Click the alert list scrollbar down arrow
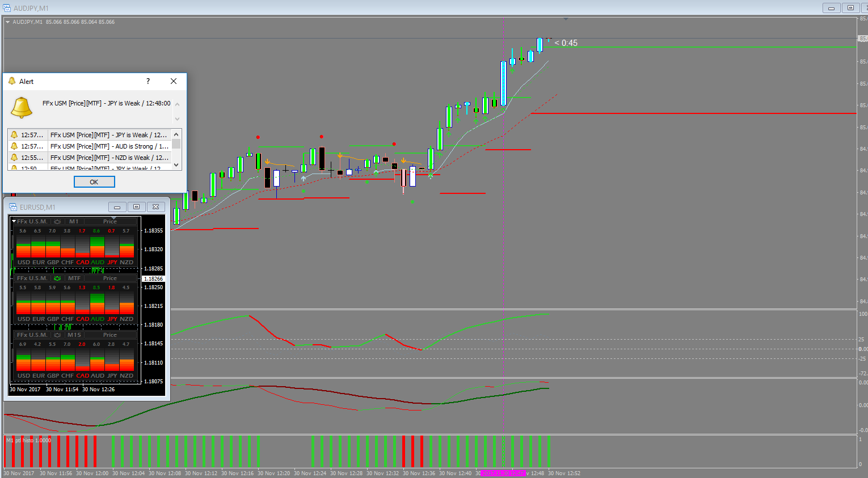The width and height of the screenshot is (868, 478). (176, 165)
